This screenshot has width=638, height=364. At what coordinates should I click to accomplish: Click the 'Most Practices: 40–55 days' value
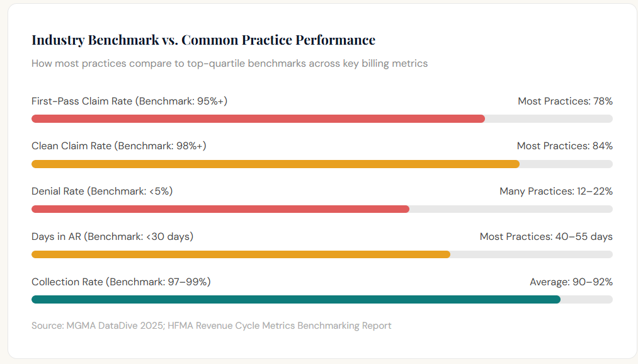click(x=546, y=237)
